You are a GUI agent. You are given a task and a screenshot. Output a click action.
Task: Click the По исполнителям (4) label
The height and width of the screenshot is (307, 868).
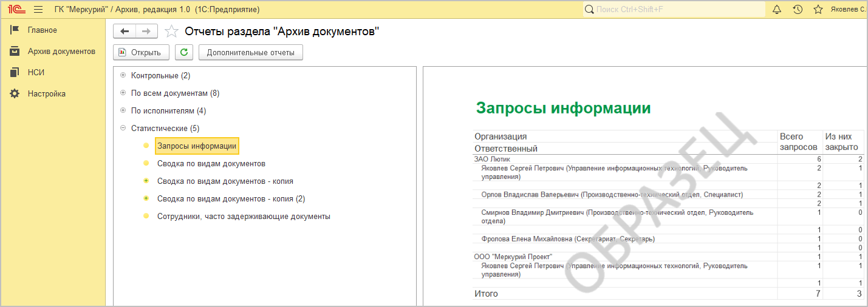pos(169,110)
